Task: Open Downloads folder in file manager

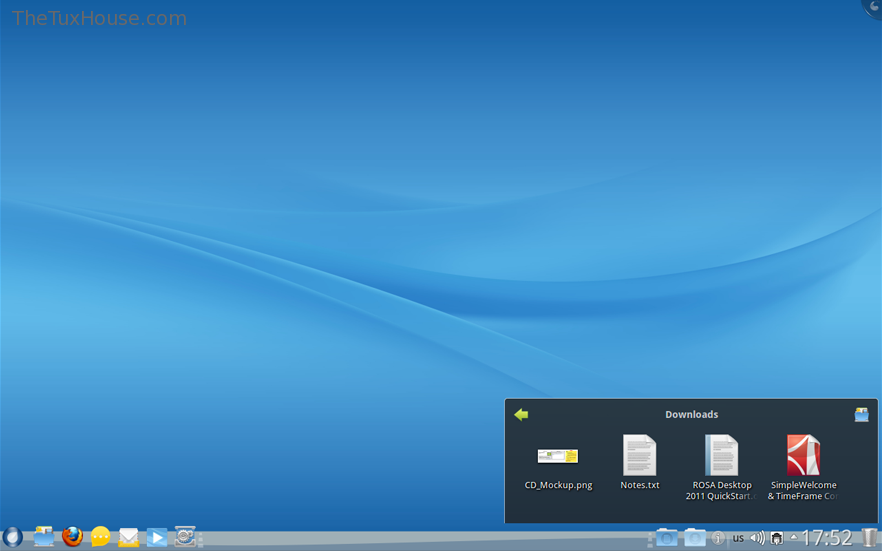Action: [x=861, y=414]
